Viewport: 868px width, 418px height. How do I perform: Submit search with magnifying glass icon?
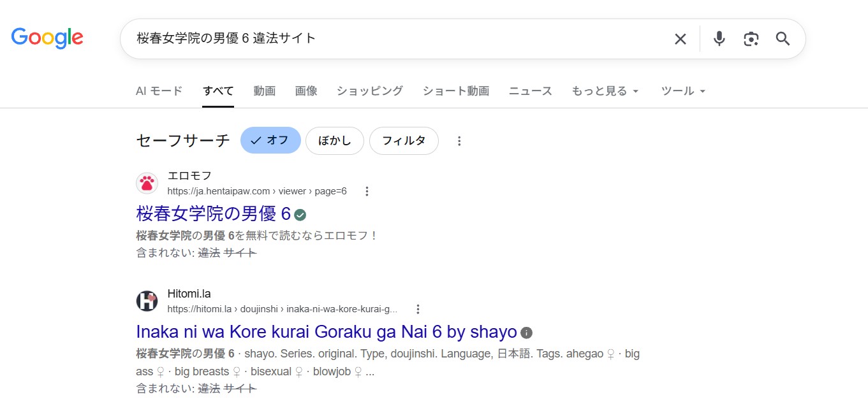(783, 39)
